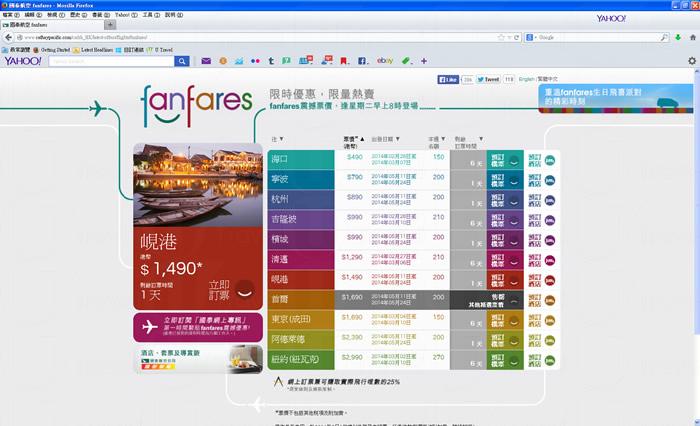The image size is (700, 426).
Task: Click the 30% hotel badge in the 海口 row
Action: click(549, 159)
